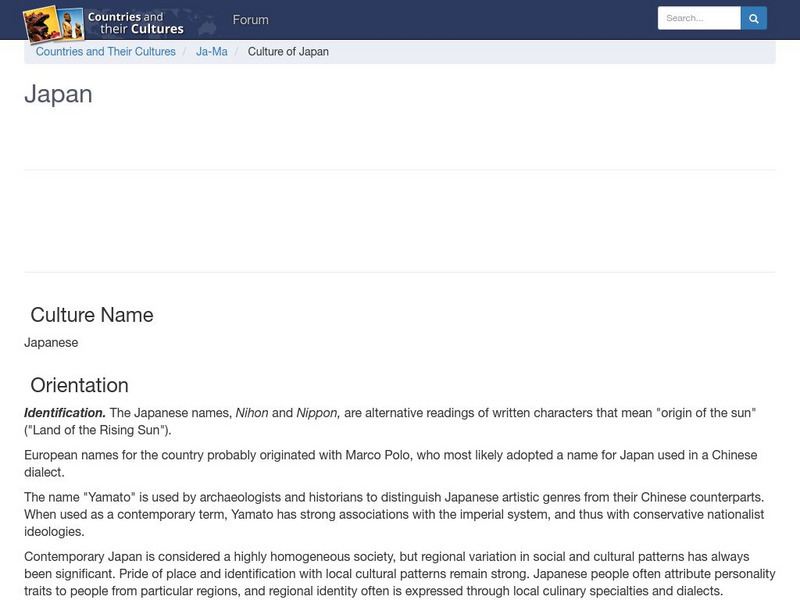The height and width of the screenshot is (600, 800).
Task: Click the Countries and their Cultures logo
Action: [x=104, y=23]
